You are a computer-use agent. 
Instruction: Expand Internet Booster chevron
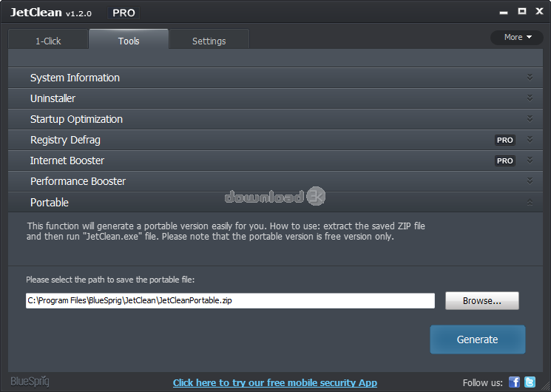click(530, 160)
